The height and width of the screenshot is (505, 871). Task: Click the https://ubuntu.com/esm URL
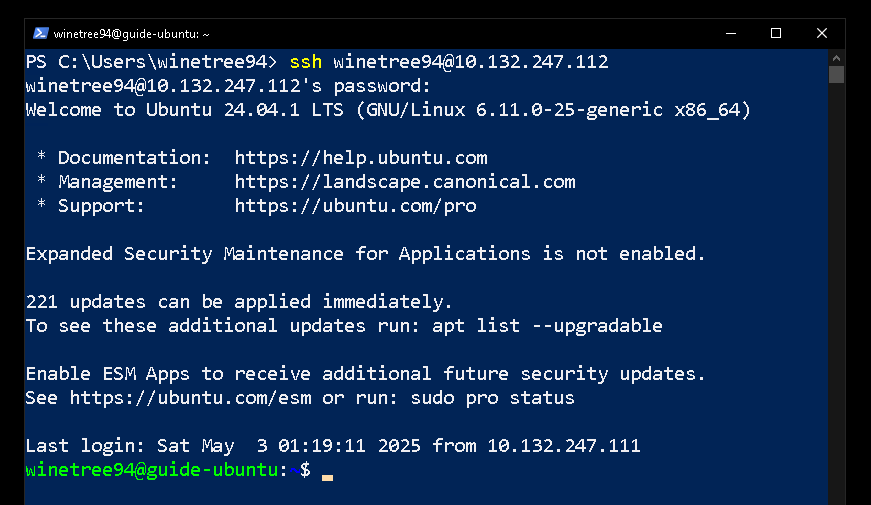(x=191, y=398)
